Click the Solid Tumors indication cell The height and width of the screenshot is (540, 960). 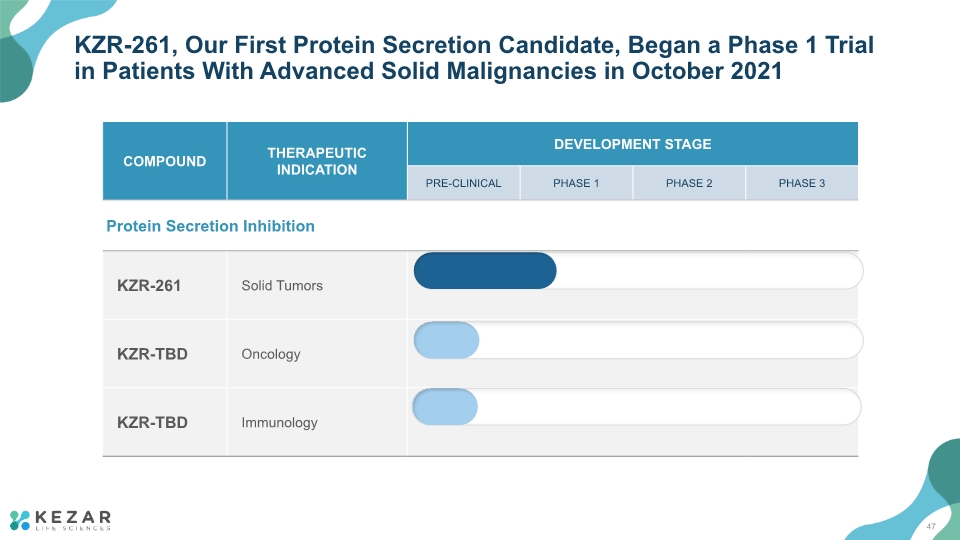pyautogui.click(x=317, y=285)
